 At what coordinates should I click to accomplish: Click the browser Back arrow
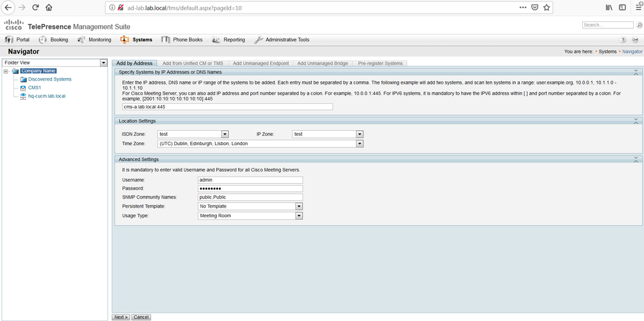click(8, 7)
